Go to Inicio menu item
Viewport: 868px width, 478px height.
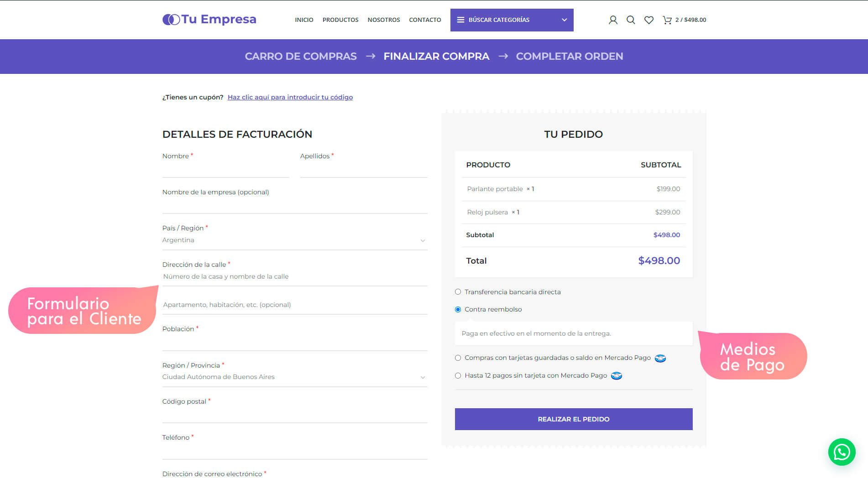304,20
